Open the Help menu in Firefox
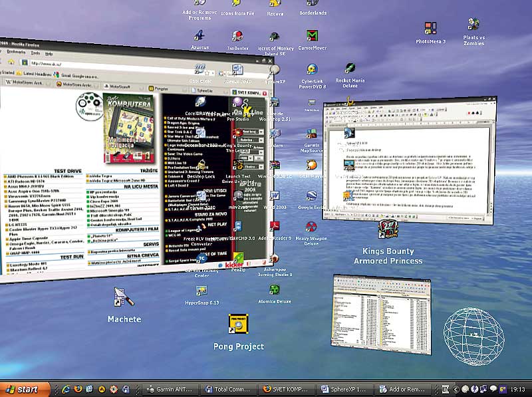 point(49,54)
